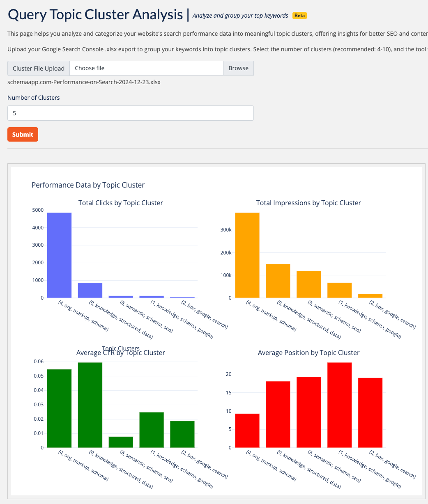
Task: Click the uploaded schemaapp.com xlsx filename text
Action: click(x=84, y=82)
